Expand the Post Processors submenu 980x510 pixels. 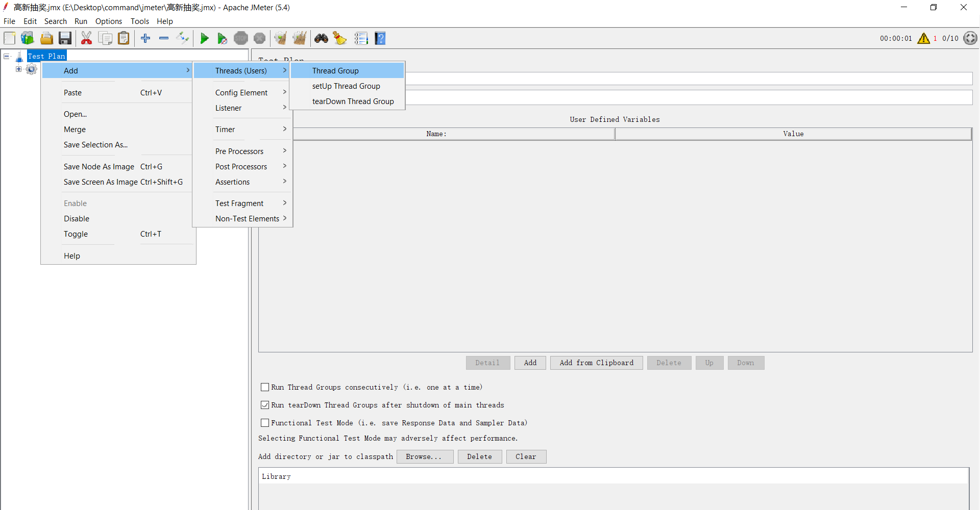[x=242, y=167]
